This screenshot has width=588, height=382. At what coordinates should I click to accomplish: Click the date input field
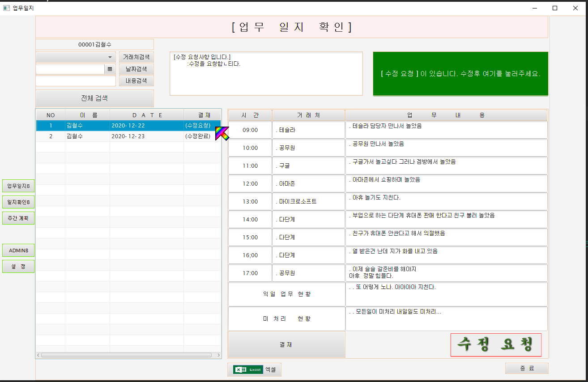pos(70,69)
